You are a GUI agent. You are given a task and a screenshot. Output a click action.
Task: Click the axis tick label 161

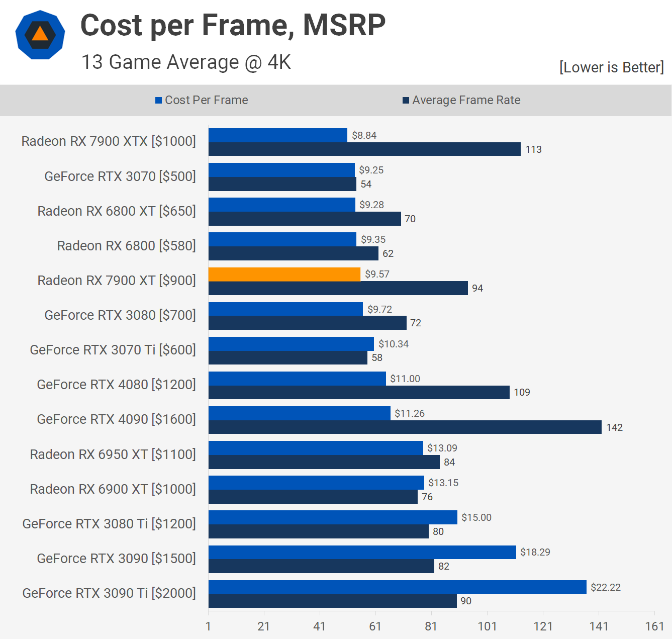654,626
